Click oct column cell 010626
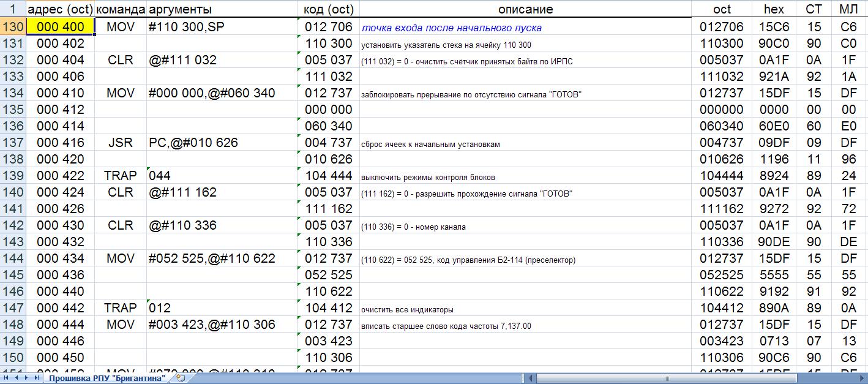The width and height of the screenshot is (868, 384). coord(722,159)
